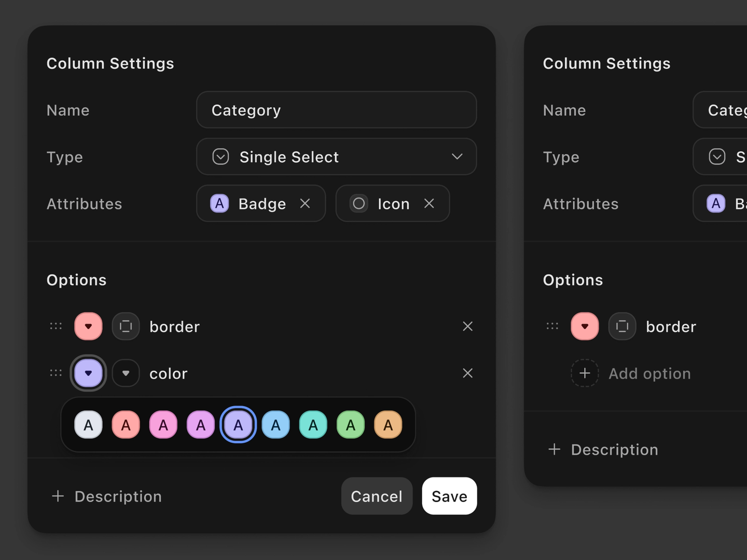Image resolution: width=747 pixels, height=560 pixels.
Task: Click the drag handle of color option
Action: click(x=56, y=373)
